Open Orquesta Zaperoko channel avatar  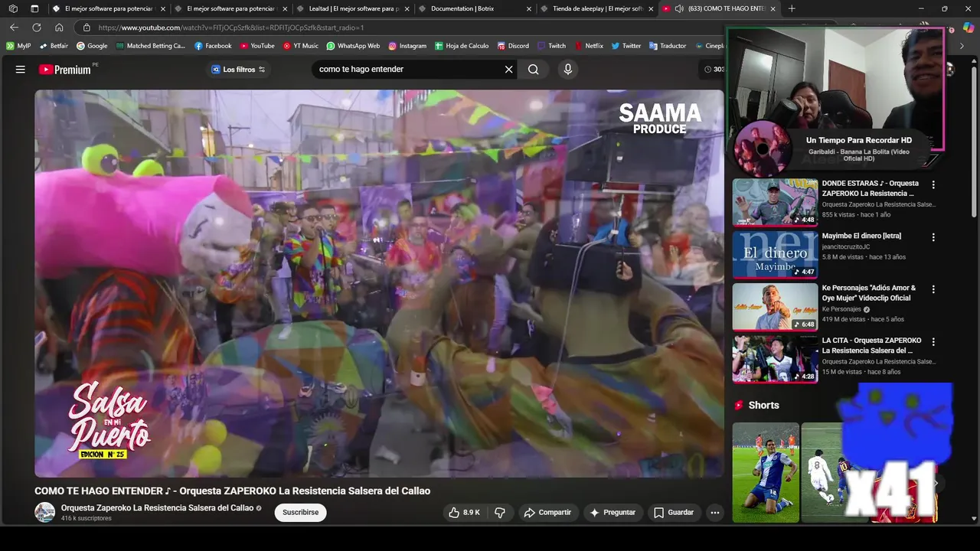point(45,512)
